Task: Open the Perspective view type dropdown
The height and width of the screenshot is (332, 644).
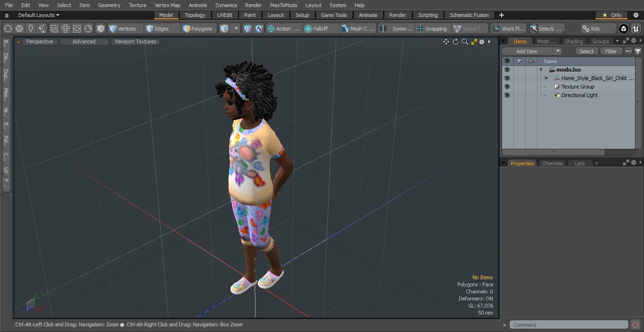Action: pyautogui.click(x=40, y=41)
